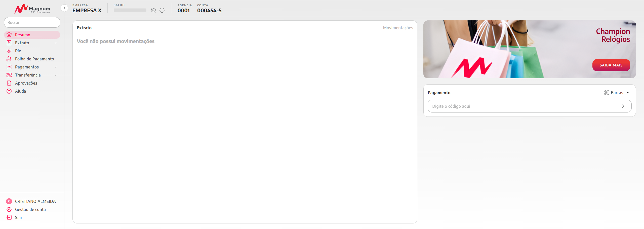Click the Extrato panel heading

tap(84, 28)
